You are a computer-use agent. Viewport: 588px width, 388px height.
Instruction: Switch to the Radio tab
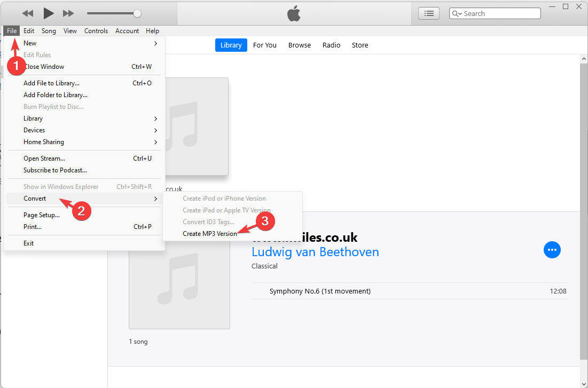[332, 45]
